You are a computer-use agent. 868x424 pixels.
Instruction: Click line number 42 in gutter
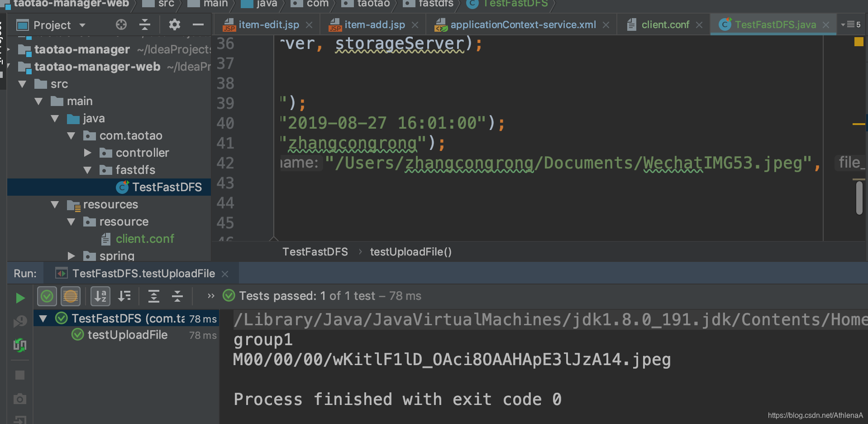(225, 163)
